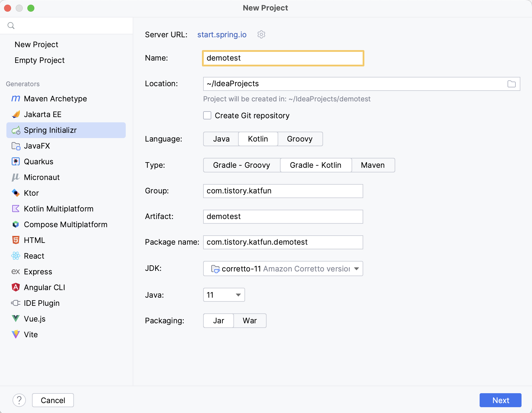Open help with the question mark button

pos(19,400)
